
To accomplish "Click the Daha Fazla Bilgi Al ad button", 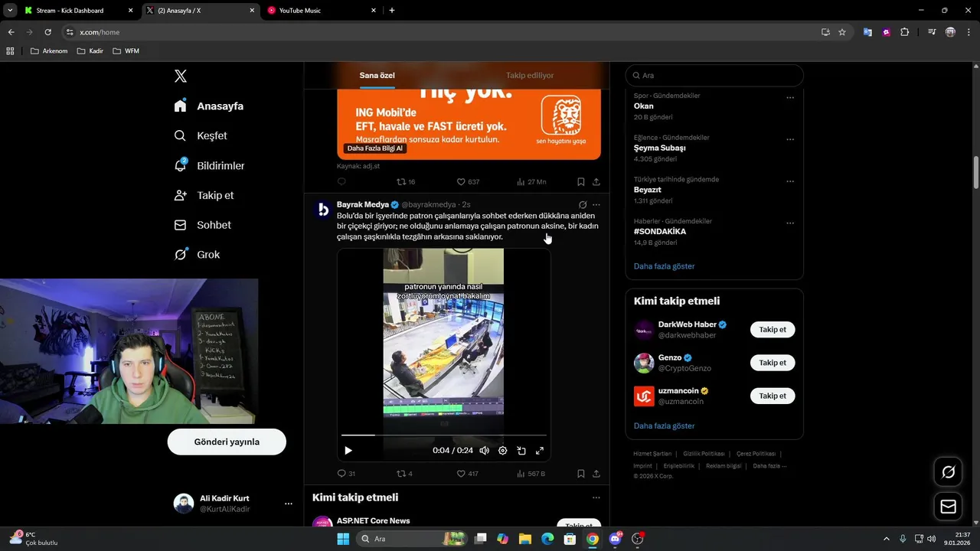I will 374,148.
